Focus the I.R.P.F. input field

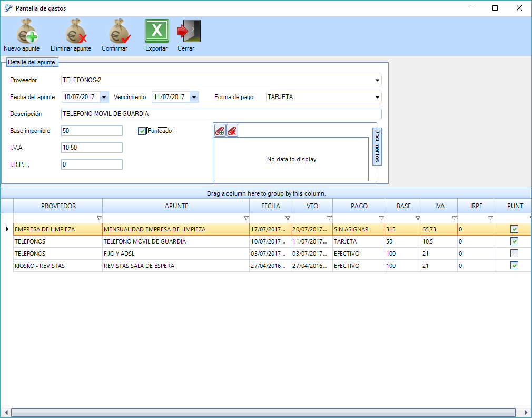pyautogui.click(x=92, y=164)
